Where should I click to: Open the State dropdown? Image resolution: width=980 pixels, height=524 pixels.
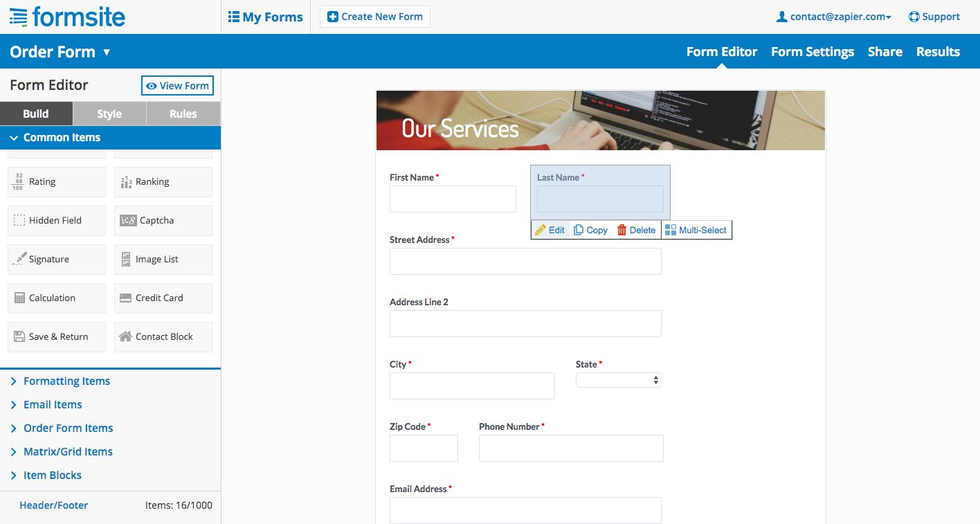click(618, 380)
